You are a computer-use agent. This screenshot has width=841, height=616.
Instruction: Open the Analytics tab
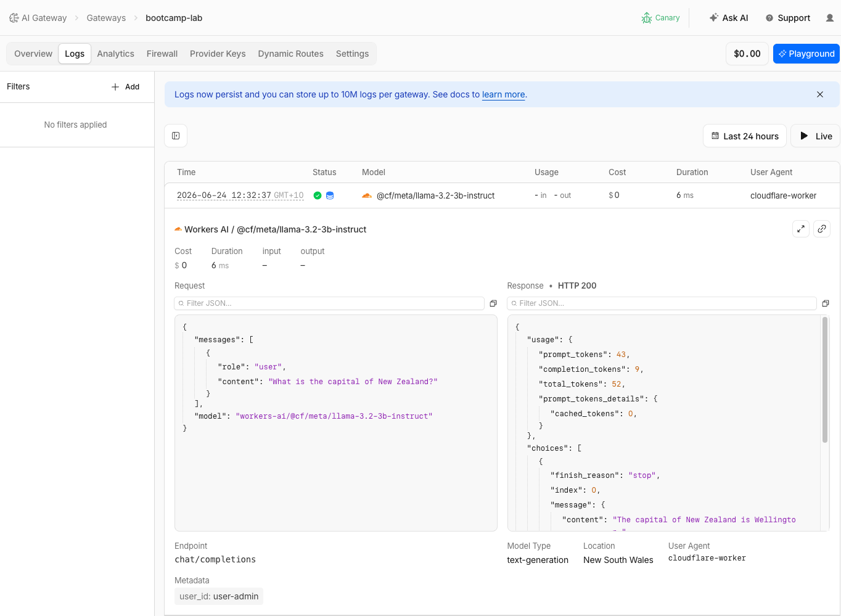115,54
